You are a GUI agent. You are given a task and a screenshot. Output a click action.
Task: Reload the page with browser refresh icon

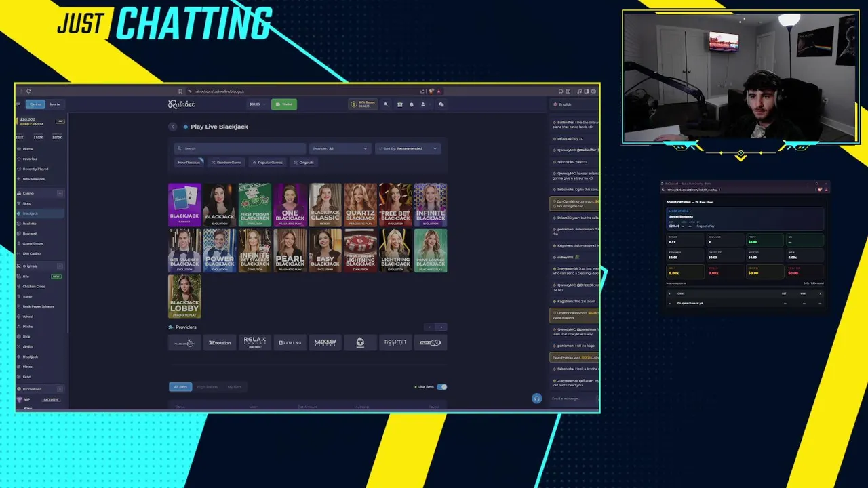[x=28, y=91]
